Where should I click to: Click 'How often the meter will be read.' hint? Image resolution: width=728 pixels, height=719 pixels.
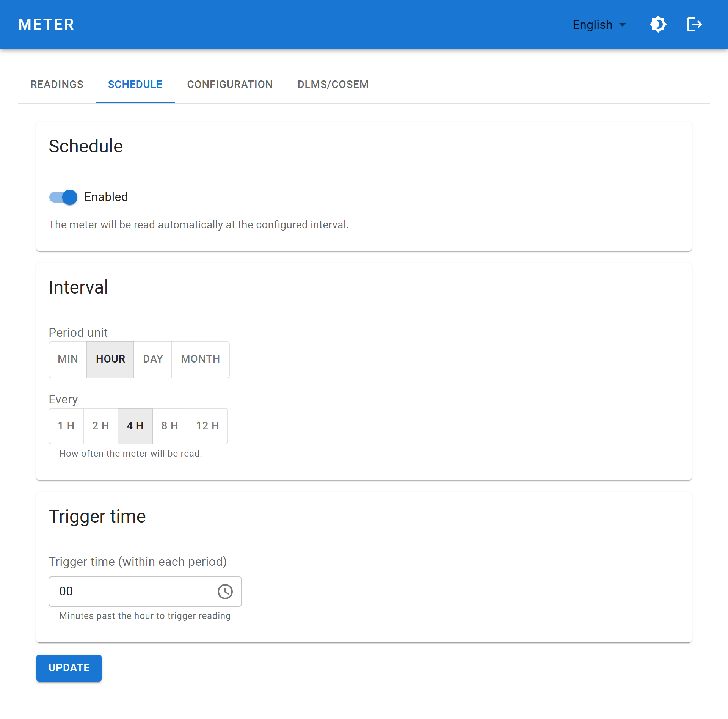[131, 454]
